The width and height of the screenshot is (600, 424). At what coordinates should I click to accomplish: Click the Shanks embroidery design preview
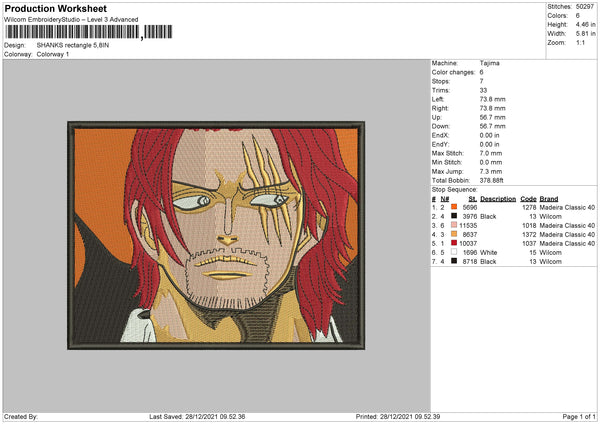(216, 235)
